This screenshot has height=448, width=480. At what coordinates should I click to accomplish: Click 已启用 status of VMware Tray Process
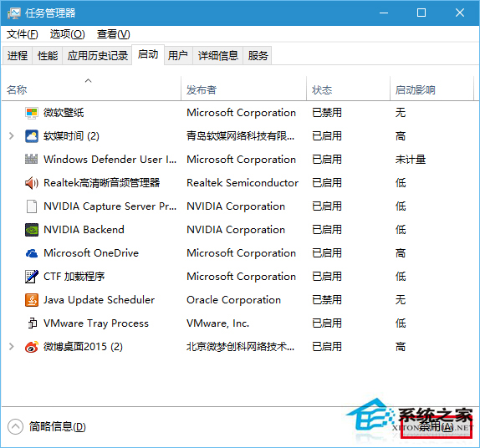(x=327, y=323)
